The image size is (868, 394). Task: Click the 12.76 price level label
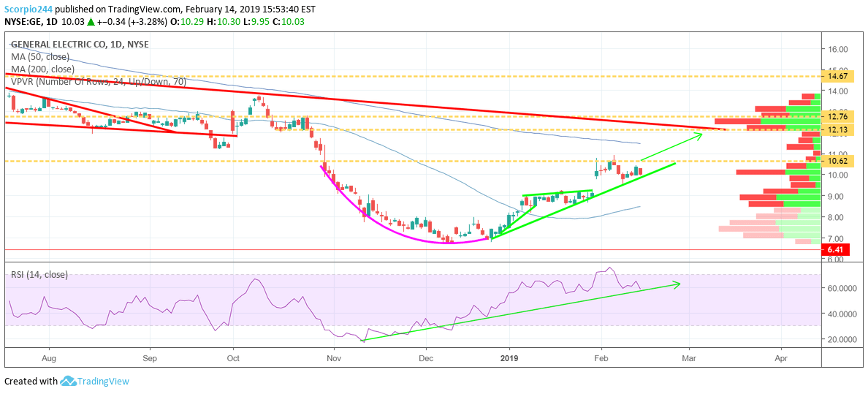point(839,118)
